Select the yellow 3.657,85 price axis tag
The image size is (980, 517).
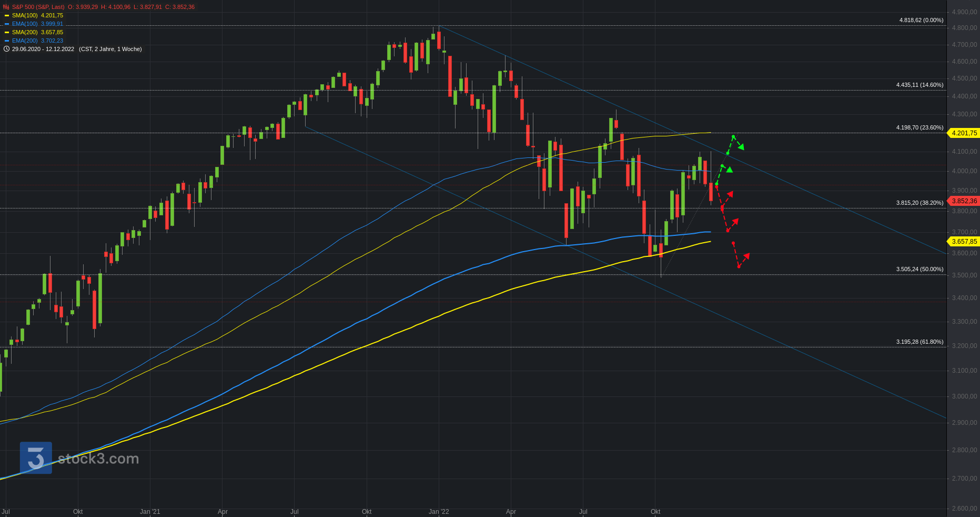pyautogui.click(x=964, y=242)
